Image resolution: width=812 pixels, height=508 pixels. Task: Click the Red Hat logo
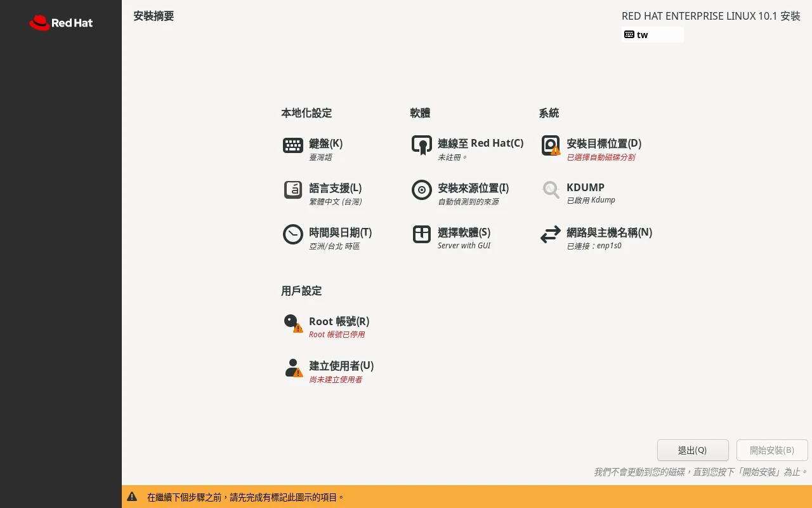tap(60, 23)
